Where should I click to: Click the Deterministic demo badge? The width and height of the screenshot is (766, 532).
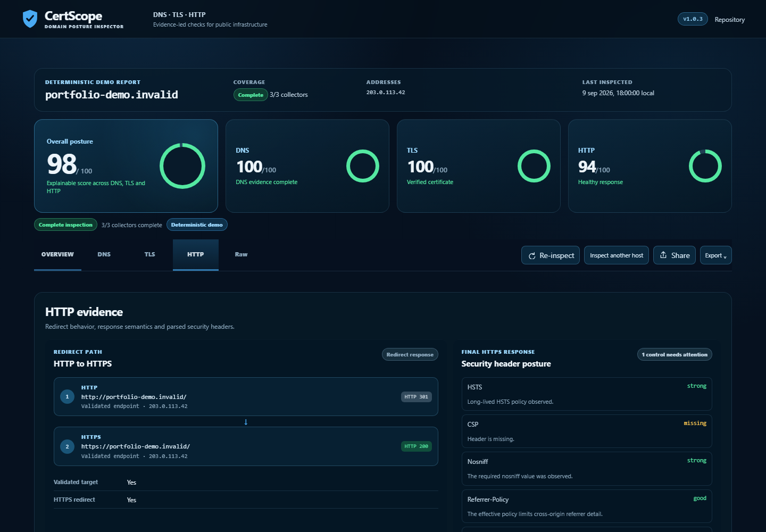(197, 225)
